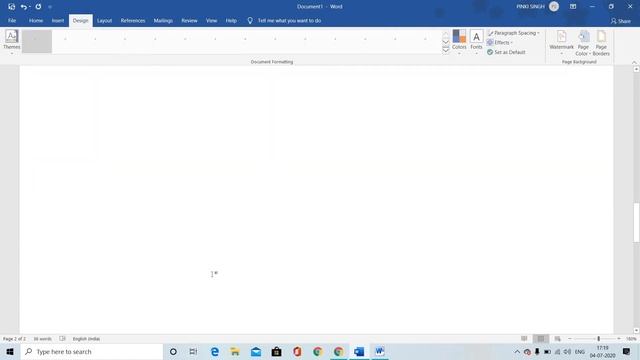Click the proofing check icon in status bar
This screenshot has height=360, width=640.
pos(62,339)
